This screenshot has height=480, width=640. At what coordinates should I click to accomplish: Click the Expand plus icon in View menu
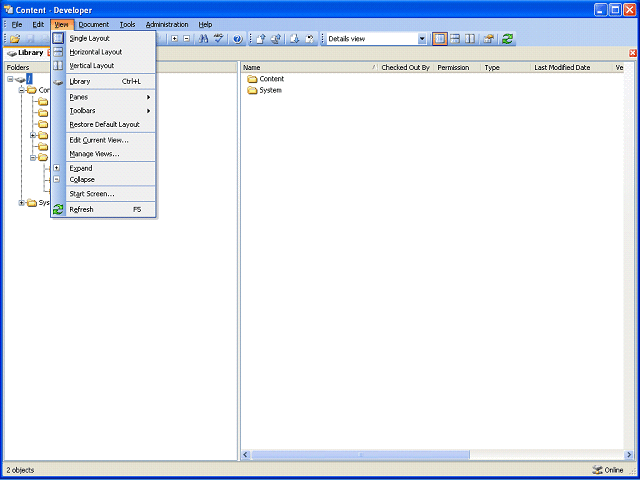coord(57,168)
